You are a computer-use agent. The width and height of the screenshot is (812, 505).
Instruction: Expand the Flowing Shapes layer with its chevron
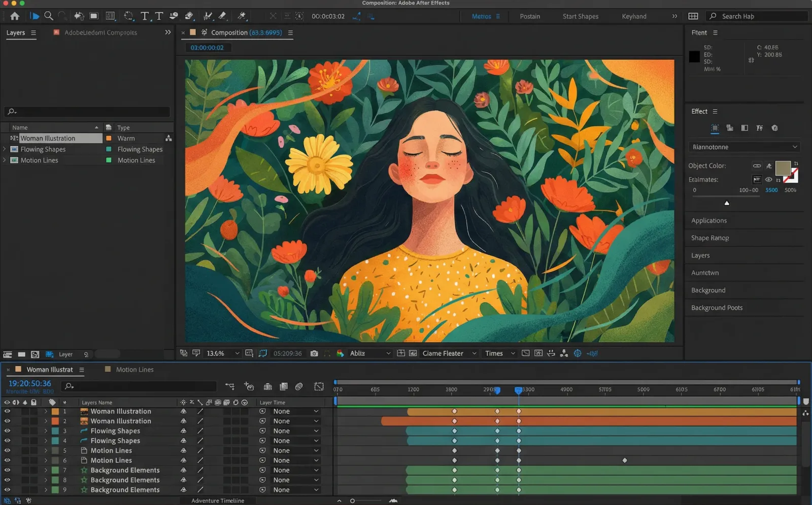tap(46, 430)
